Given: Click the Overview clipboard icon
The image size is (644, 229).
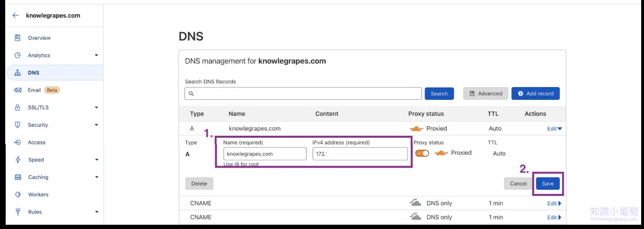Looking at the screenshot, I should (18, 38).
